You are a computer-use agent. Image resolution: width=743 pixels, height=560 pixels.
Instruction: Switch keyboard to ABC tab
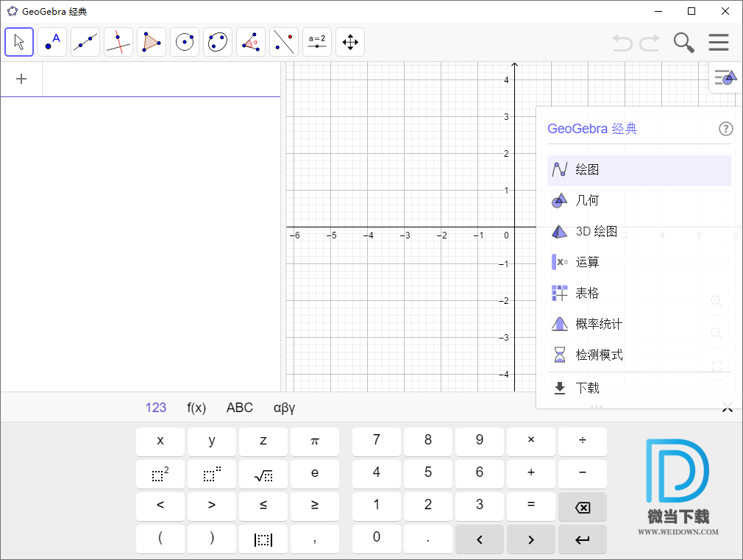[x=239, y=408]
